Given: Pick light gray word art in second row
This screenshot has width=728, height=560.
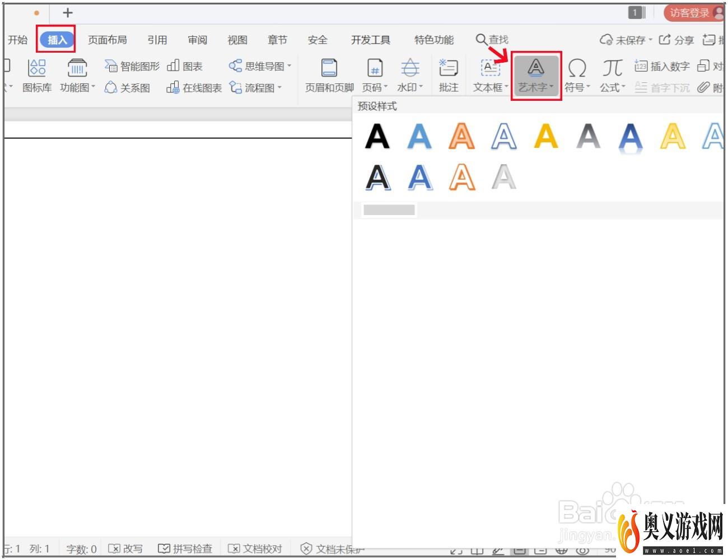Looking at the screenshot, I should tap(503, 178).
